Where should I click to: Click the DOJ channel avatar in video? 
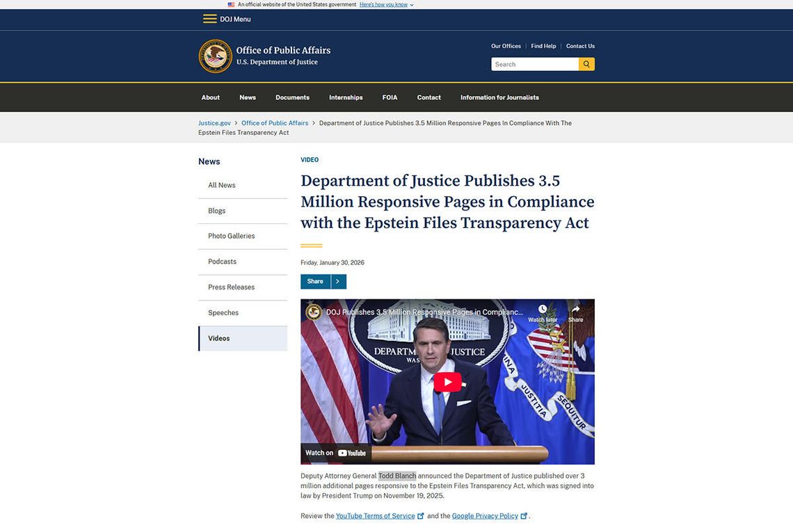click(x=314, y=312)
